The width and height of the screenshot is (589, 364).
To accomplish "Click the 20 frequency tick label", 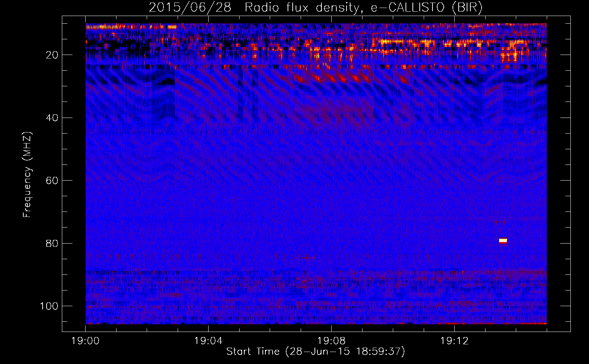I will [52, 55].
